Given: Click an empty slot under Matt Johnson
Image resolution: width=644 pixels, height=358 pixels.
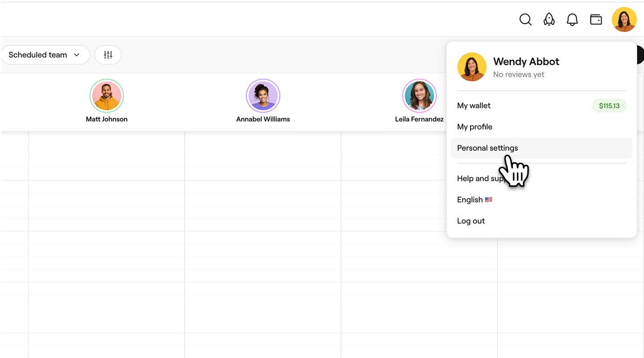Looking at the screenshot, I should (x=106, y=206).
